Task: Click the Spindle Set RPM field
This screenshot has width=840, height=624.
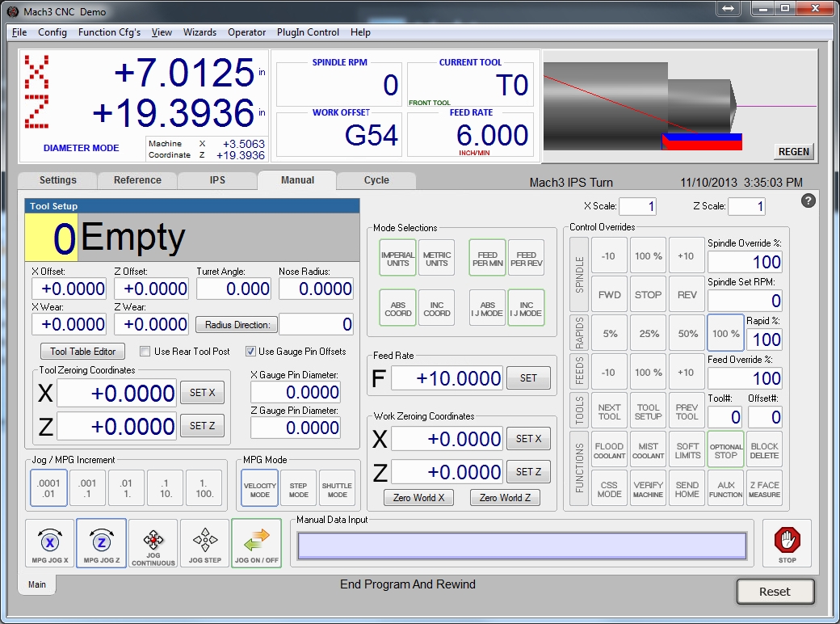Action: 745,300
